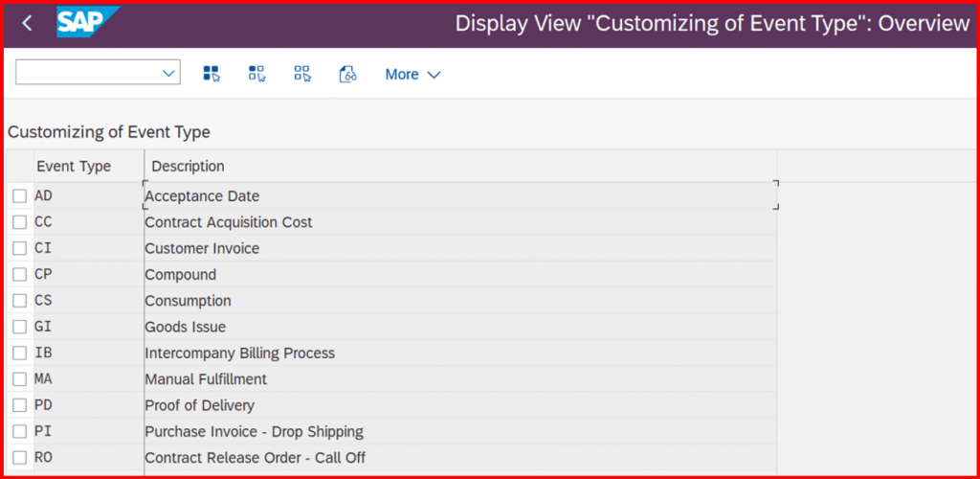Screen dimensions: 980x479
Task: Click the Select Block toolbar icon
Action: tap(256, 74)
